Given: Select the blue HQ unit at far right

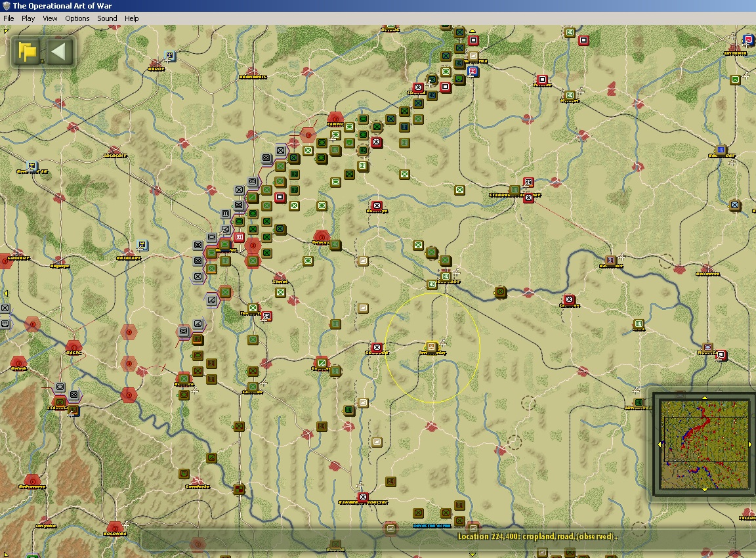Looking at the screenshot, I should [721, 150].
